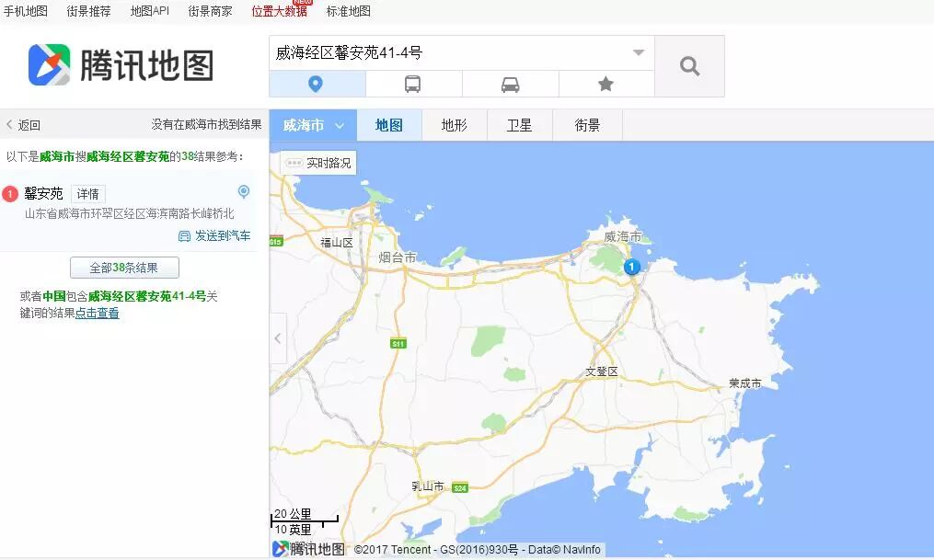Go back with 返回 link
The width and height of the screenshot is (934, 560).
23,125
